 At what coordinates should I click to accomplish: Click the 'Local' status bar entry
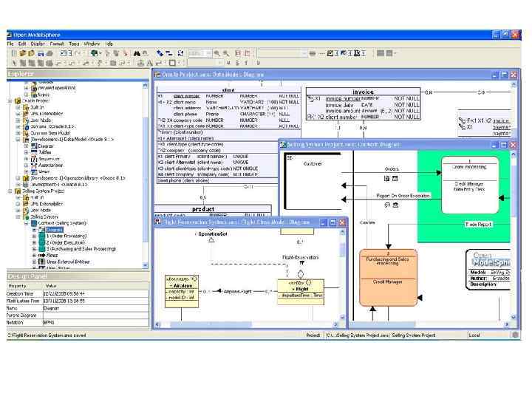click(474, 335)
